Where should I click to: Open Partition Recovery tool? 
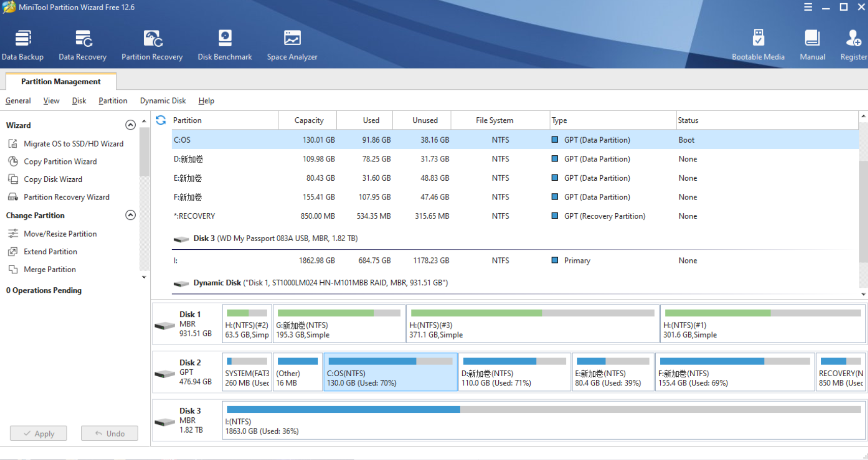(x=152, y=46)
